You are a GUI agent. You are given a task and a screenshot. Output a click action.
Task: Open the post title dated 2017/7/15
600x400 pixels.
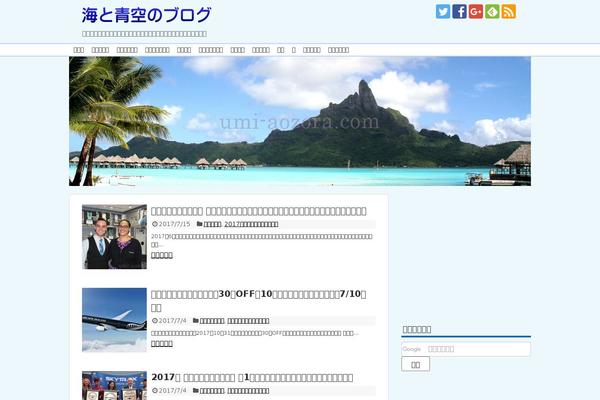(259, 211)
